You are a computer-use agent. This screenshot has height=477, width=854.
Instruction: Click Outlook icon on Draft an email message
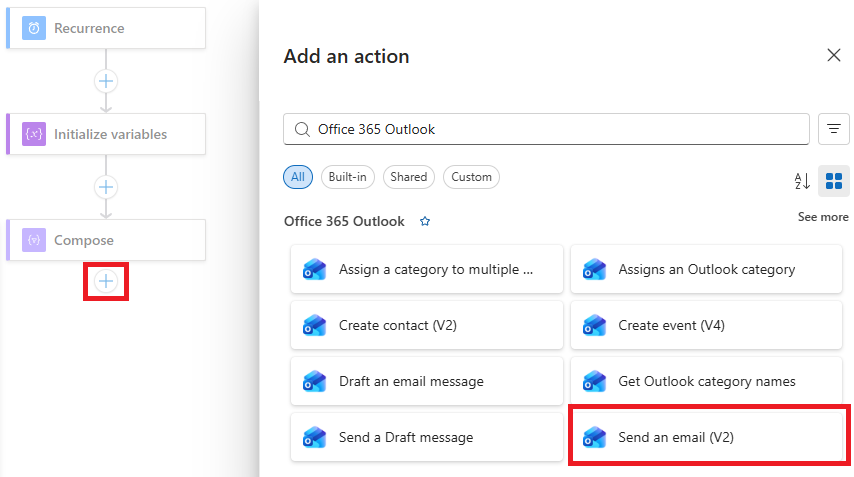tap(315, 382)
